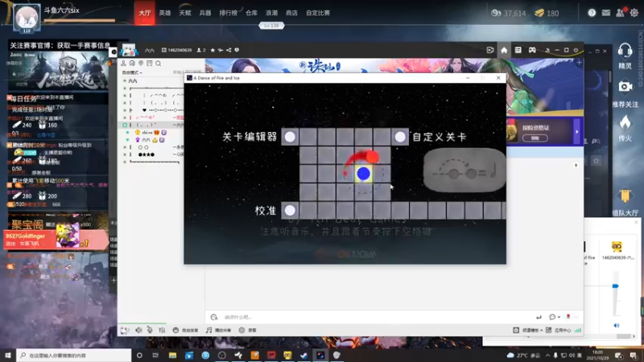Click the 播放伴奏 music button

[x=218, y=330]
